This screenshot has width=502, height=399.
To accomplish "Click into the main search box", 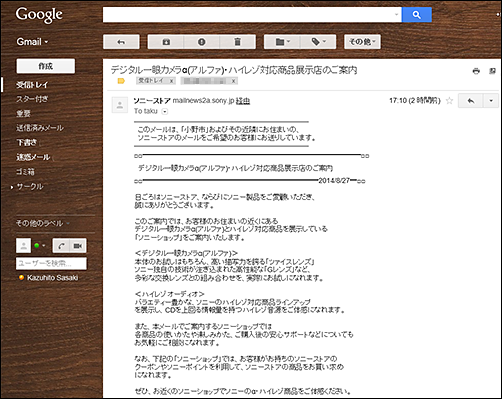I will click(248, 15).
